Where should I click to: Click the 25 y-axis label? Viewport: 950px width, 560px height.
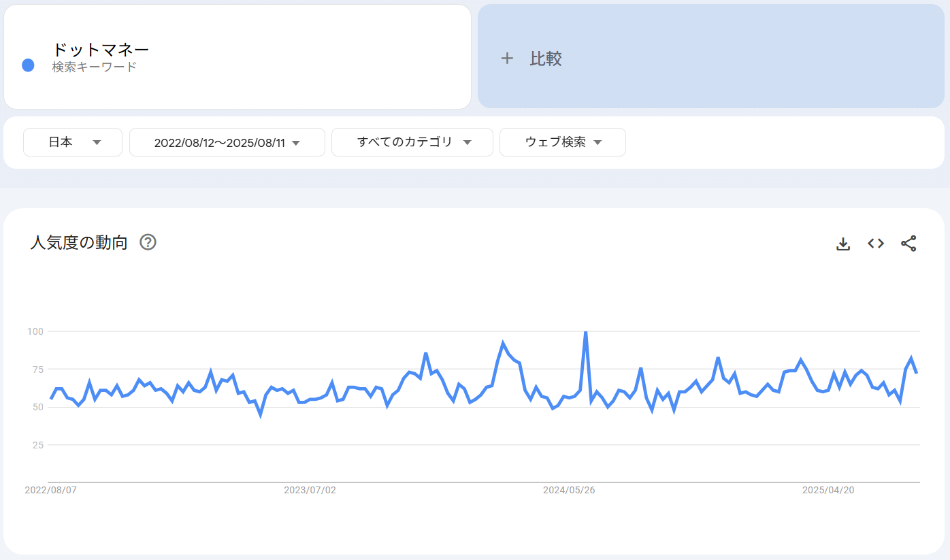pyautogui.click(x=37, y=445)
